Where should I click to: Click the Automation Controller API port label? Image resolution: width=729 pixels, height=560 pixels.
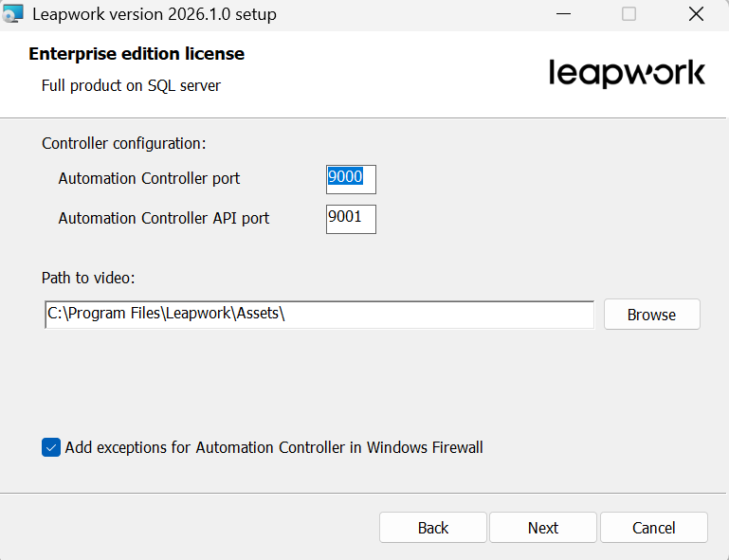pos(164,218)
